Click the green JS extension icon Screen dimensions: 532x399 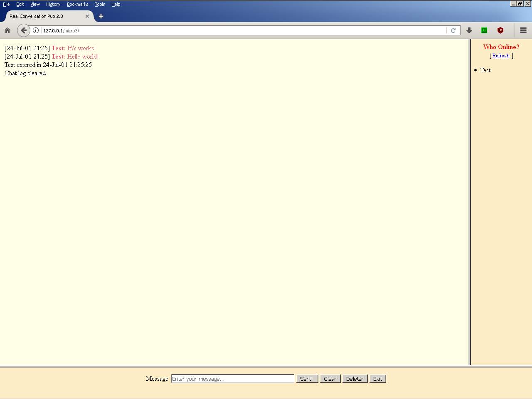tap(484, 30)
